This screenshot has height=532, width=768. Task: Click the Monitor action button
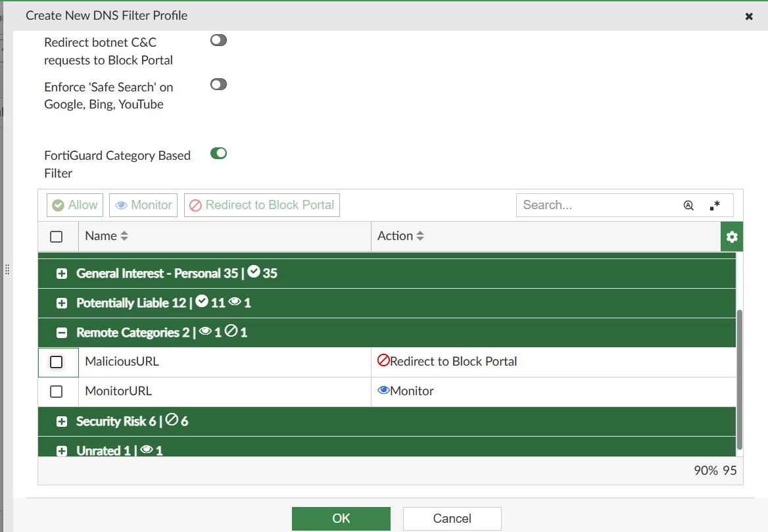click(143, 205)
